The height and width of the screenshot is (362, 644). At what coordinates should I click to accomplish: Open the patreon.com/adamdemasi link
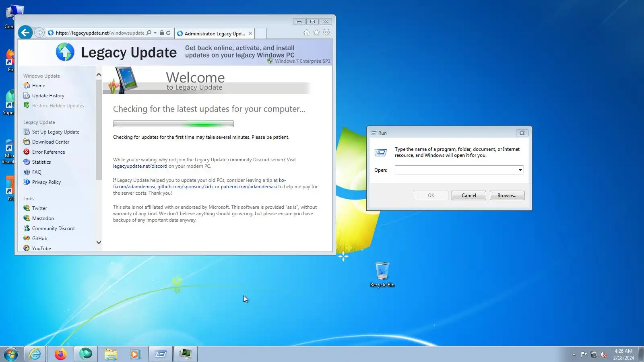point(249,187)
